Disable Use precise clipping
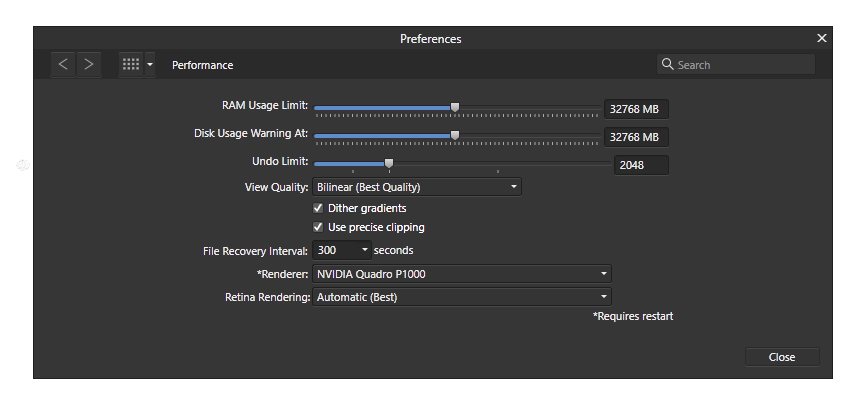Viewport: 862px width, 413px height. (x=318, y=227)
